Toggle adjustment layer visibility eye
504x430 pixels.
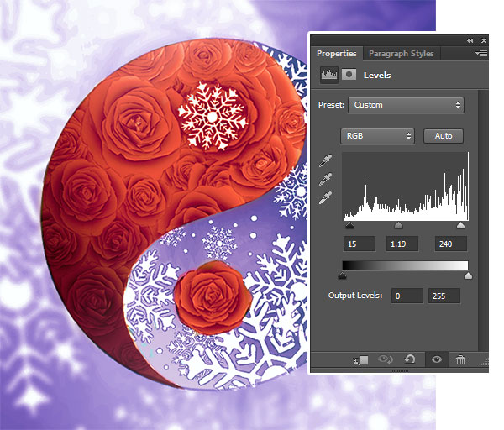437,359
